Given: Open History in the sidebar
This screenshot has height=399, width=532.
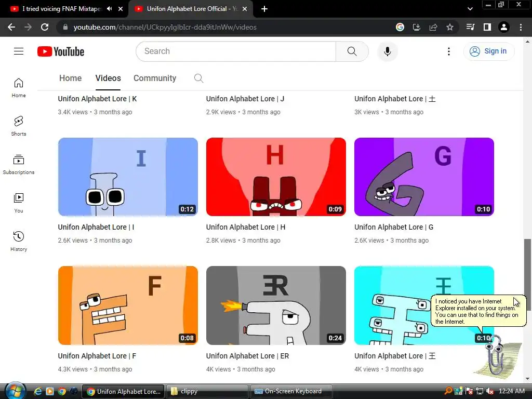Looking at the screenshot, I should [19, 241].
